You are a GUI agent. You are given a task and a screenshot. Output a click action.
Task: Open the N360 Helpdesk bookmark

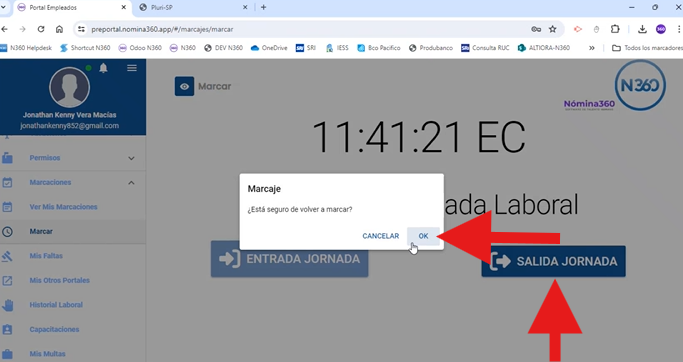tap(26, 48)
